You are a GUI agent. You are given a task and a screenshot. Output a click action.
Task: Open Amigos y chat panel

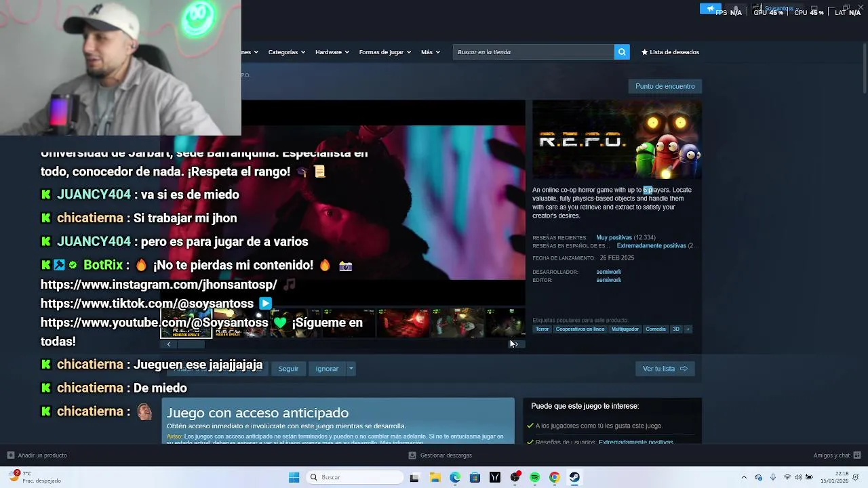[837, 455]
